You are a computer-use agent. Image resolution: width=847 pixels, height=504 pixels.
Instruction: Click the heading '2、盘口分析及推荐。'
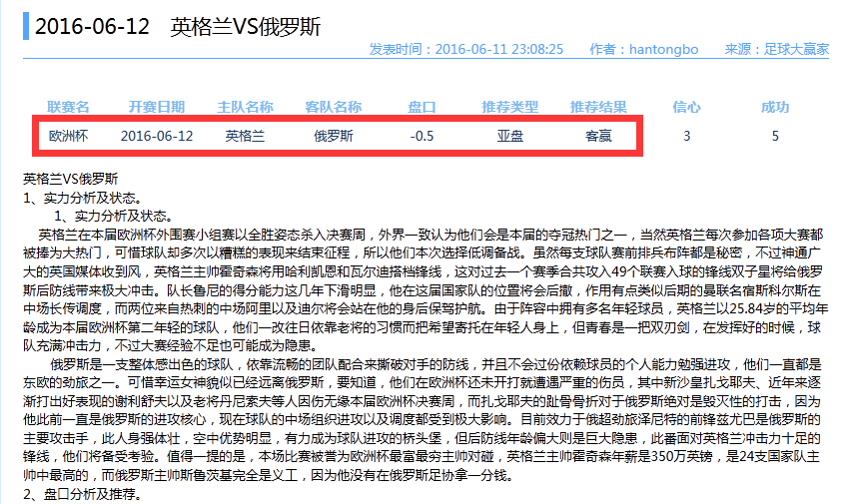[x=83, y=494]
